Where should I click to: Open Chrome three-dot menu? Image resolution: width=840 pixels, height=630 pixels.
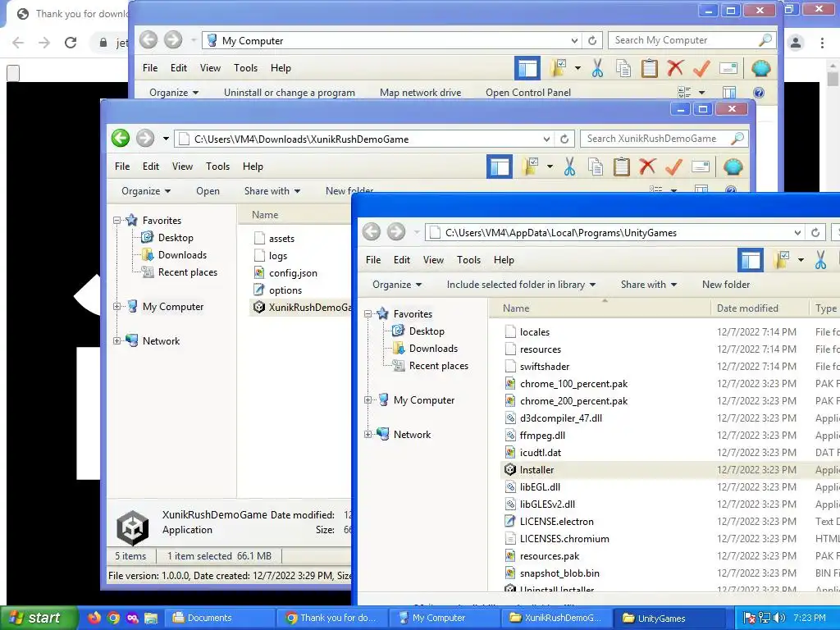(822, 43)
